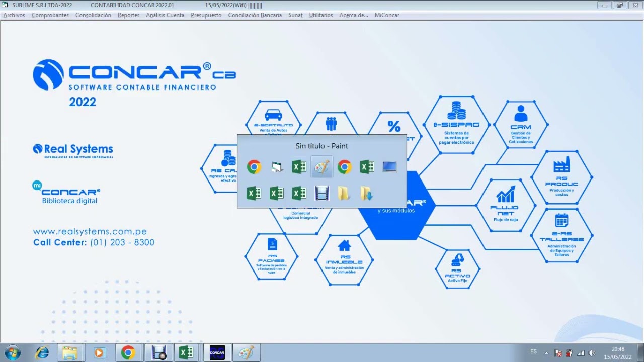Open the ES input language selector
Image resolution: width=644 pixels, height=362 pixels.
(533, 351)
